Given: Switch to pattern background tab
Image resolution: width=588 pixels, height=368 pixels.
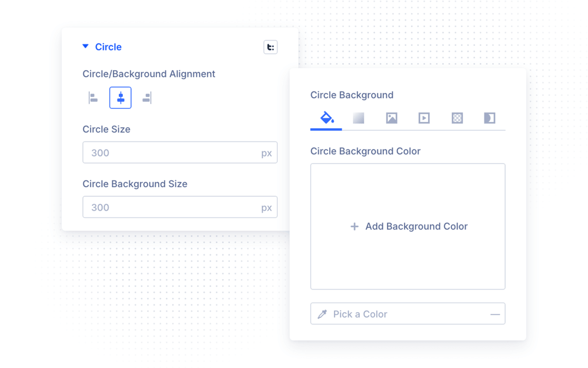Looking at the screenshot, I should point(457,118).
